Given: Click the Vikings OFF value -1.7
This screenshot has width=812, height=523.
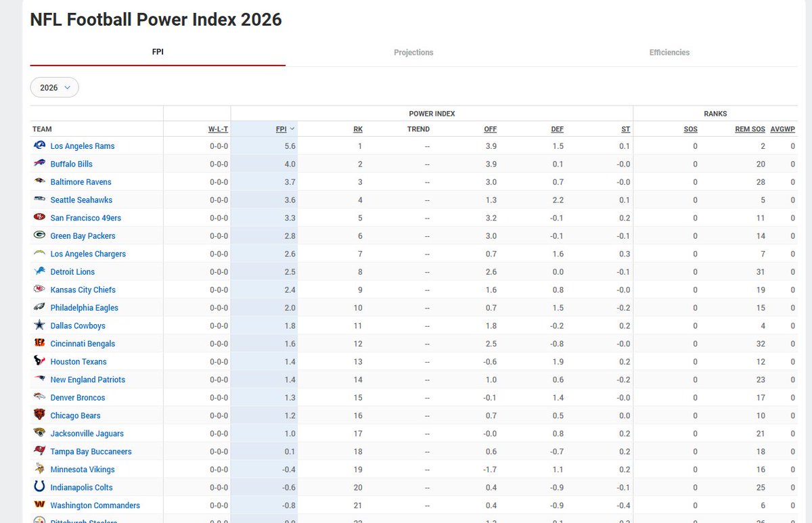Looking at the screenshot, I should click(x=490, y=470).
